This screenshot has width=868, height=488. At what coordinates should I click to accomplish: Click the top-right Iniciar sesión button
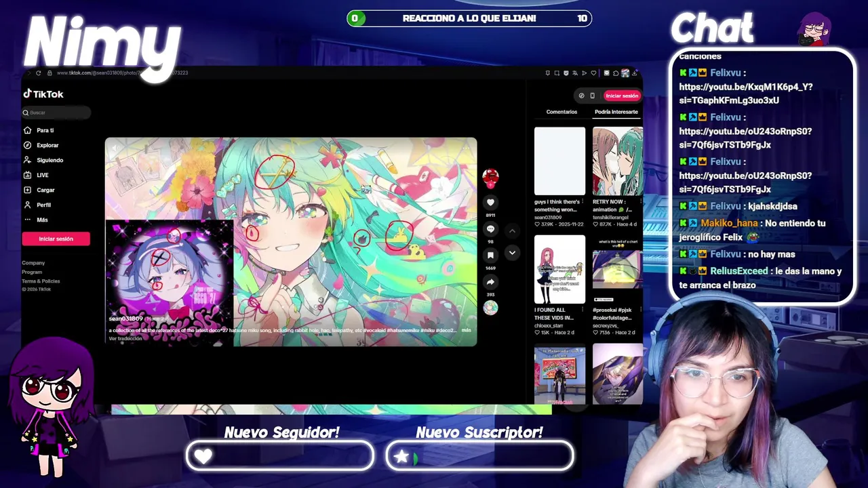[x=622, y=96]
